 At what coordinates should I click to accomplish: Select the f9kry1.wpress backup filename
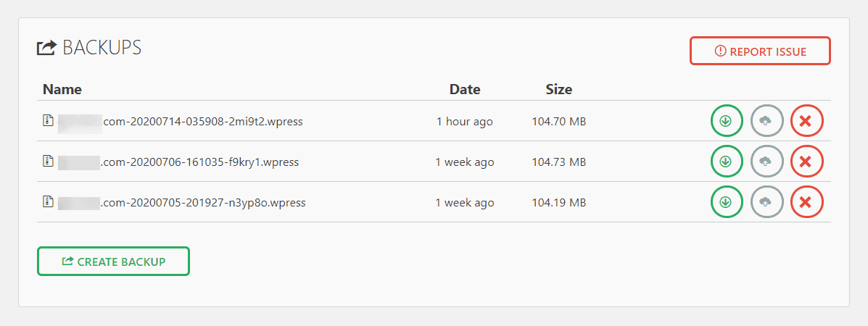tap(200, 162)
